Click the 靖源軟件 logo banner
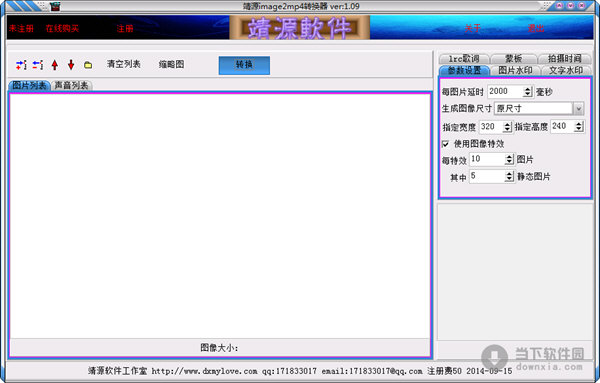This screenshot has height=383, width=600. (x=300, y=28)
